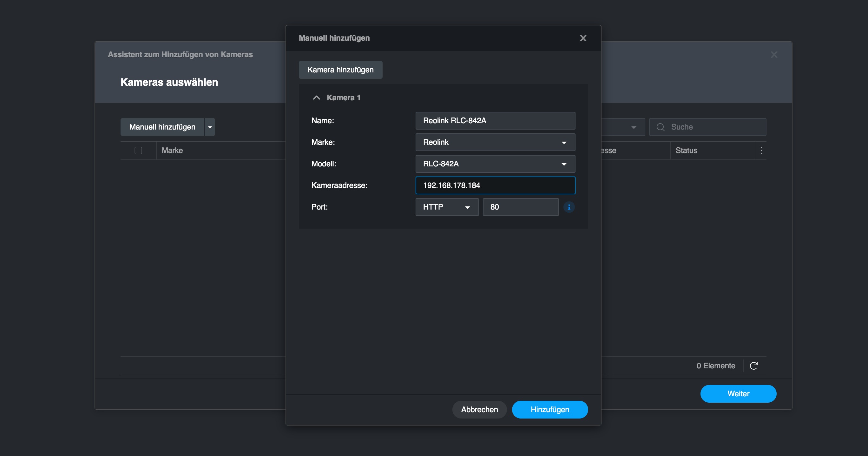The height and width of the screenshot is (456, 868).
Task: Collapse the Kamera 1 section
Action: 316,98
